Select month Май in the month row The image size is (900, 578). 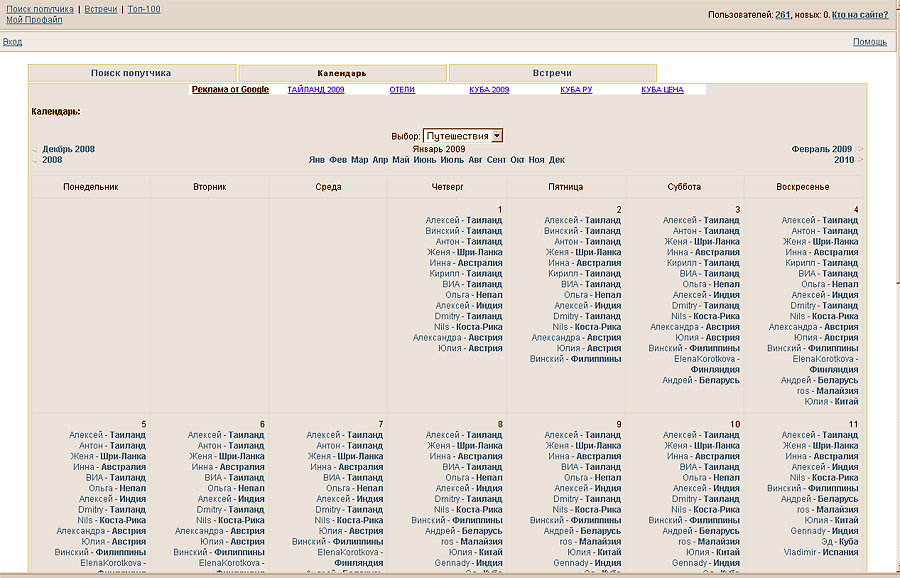tap(401, 160)
